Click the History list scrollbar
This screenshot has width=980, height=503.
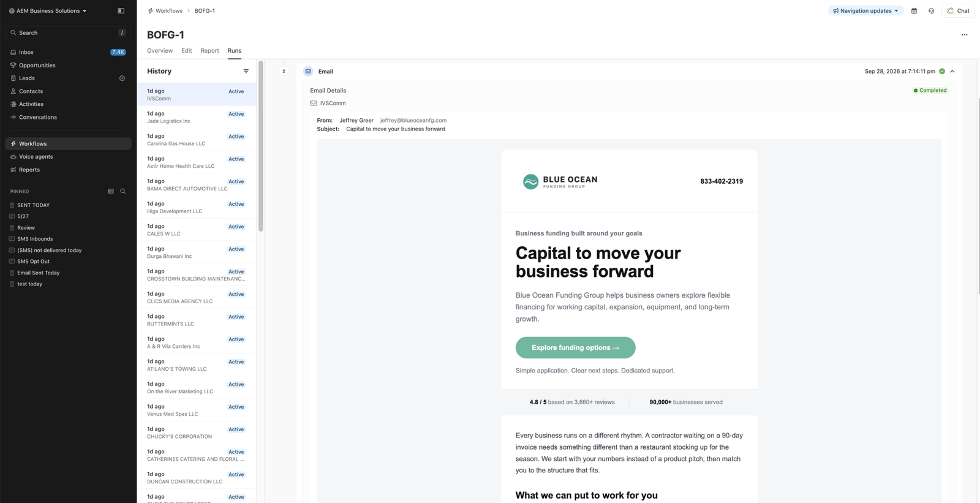click(x=261, y=146)
